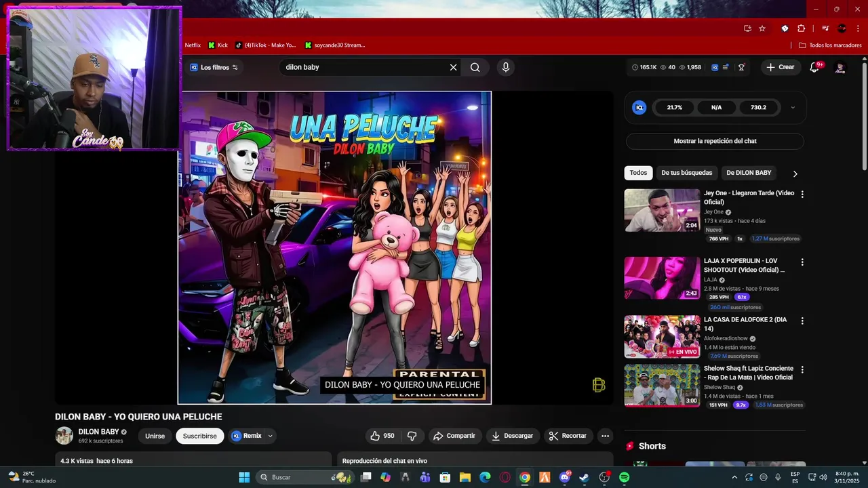868x488 pixels.
Task: Click the vidIQ logo in header stats bar
Action: (715, 67)
